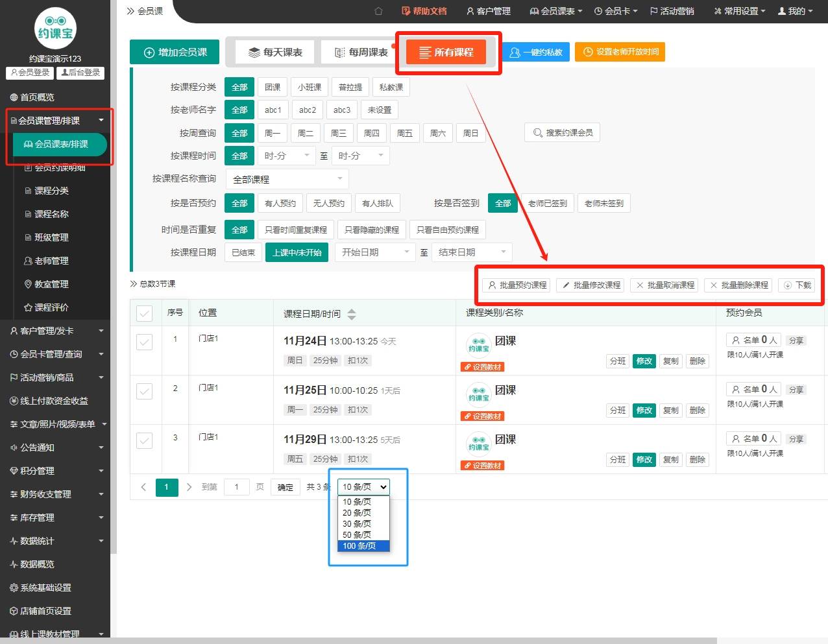The height and width of the screenshot is (644, 828).
Task: Filter by 有人预约
Action: pyautogui.click(x=280, y=203)
